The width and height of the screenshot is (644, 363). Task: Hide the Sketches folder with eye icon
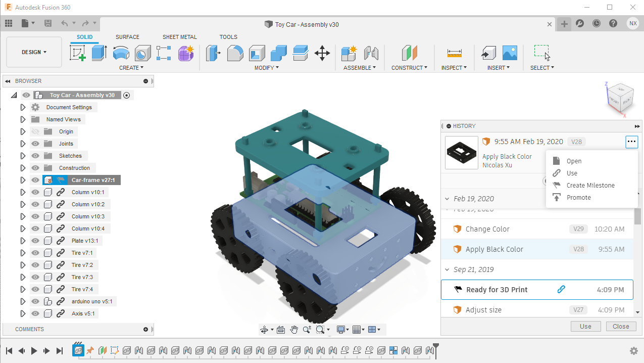tap(35, 156)
